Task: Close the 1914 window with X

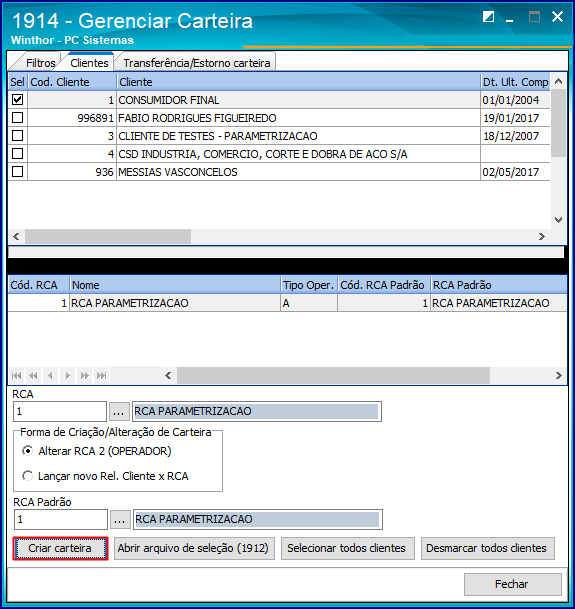Action: (558, 17)
